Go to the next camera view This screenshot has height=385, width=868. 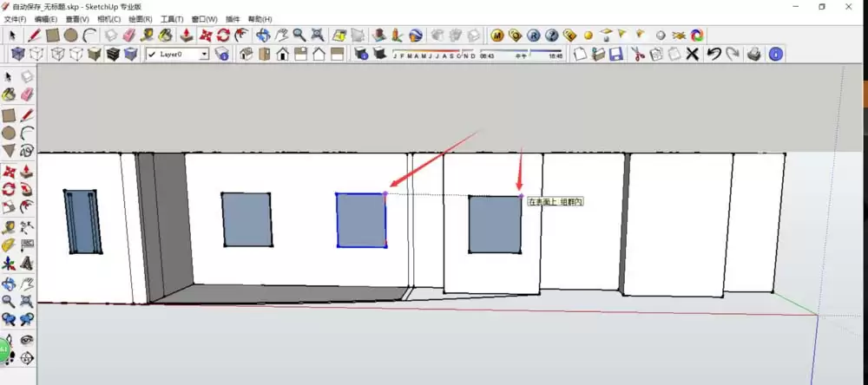coord(27,320)
